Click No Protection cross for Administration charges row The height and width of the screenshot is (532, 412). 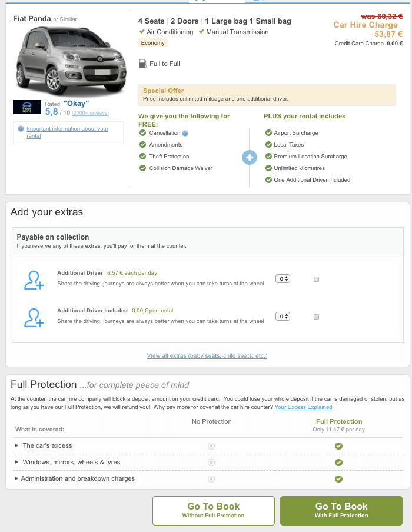pos(211,479)
